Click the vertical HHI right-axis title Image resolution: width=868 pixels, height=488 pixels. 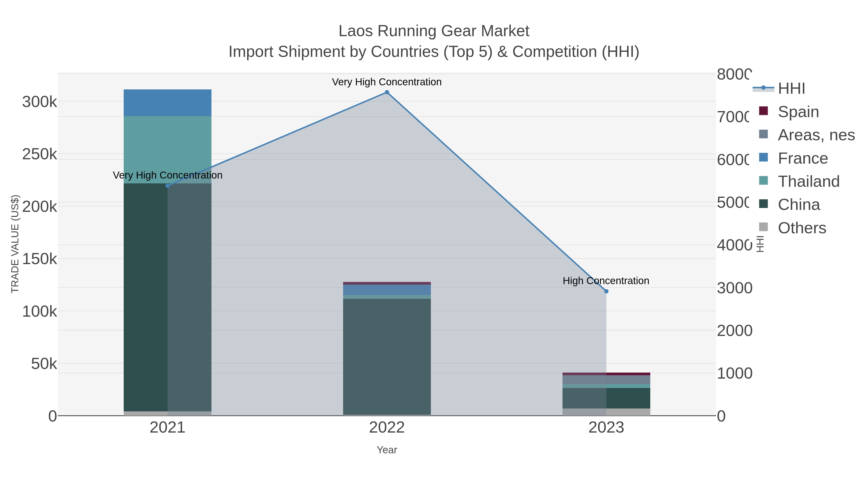point(760,244)
